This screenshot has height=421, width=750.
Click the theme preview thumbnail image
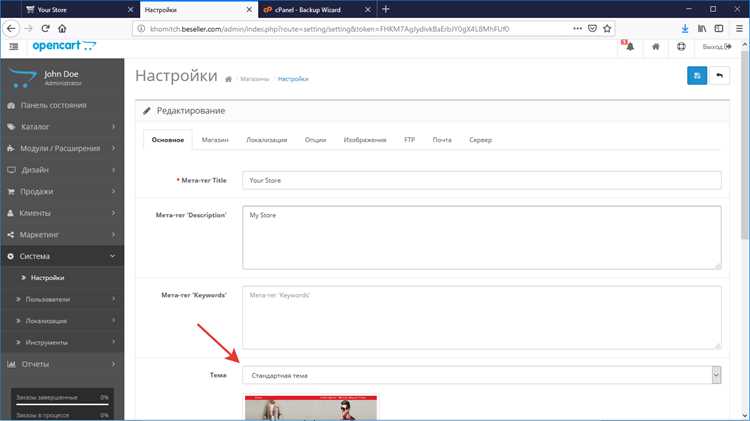click(x=311, y=408)
